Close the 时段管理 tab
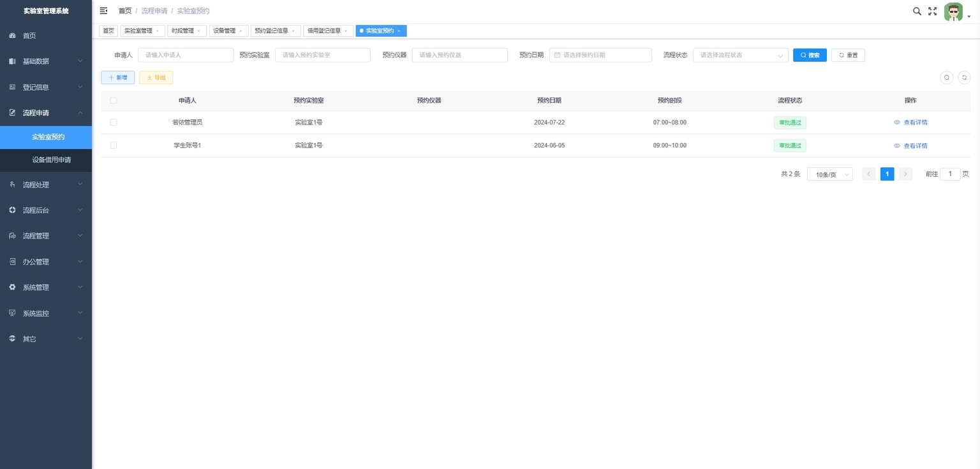 [198, 31]
